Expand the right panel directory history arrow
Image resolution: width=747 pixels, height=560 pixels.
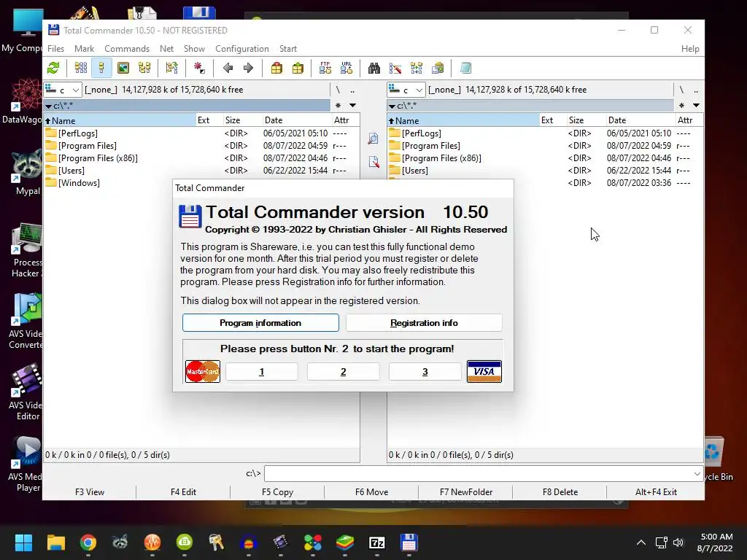[x=696, y=105]
